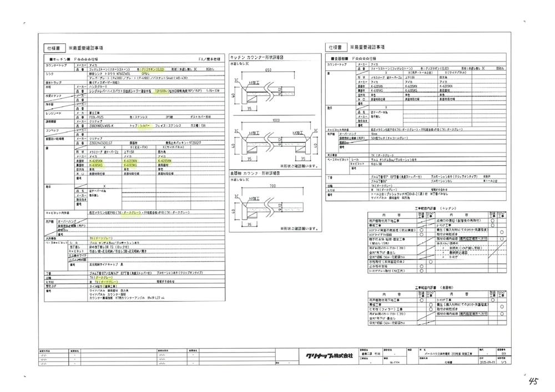Screen dimensions: 555x392
Task: Click the highlighted クリスサボン (EL02) color text
Action: (151, 70)
